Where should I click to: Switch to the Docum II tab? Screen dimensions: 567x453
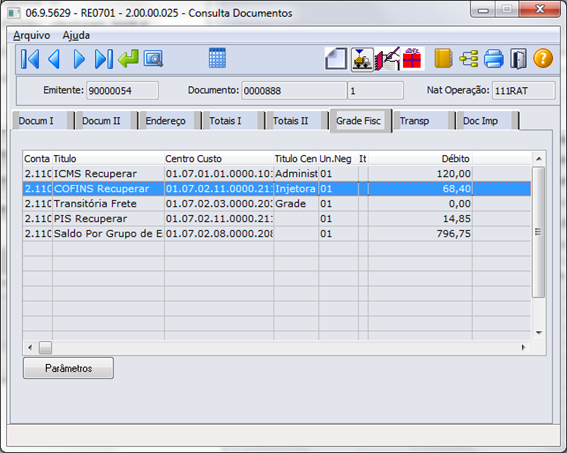point(107,121)
